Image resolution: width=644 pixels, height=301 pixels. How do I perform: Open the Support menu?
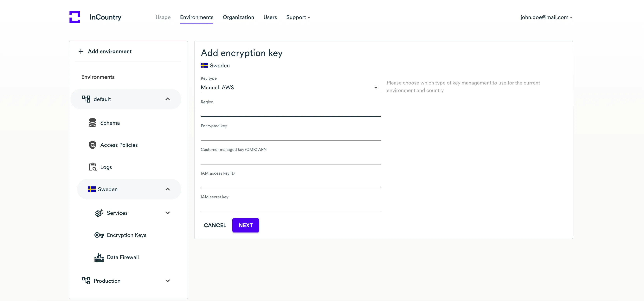pyautogui.click(x=298, y=17)
